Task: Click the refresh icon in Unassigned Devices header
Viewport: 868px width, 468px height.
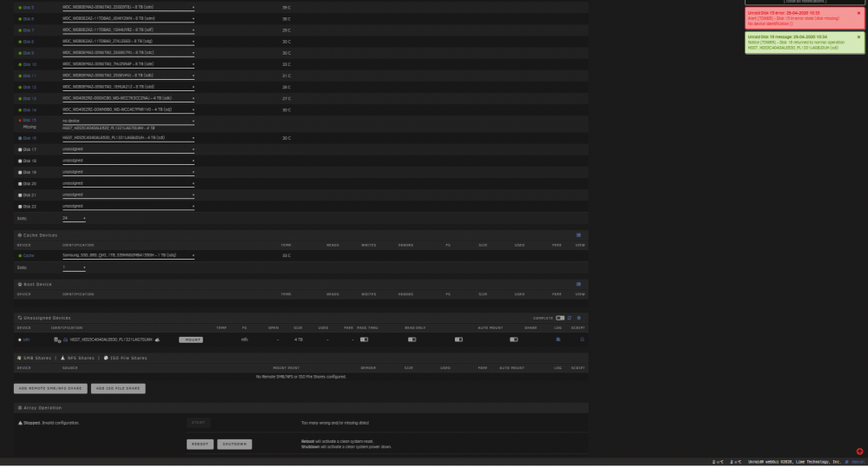Action: click(569, 319)
